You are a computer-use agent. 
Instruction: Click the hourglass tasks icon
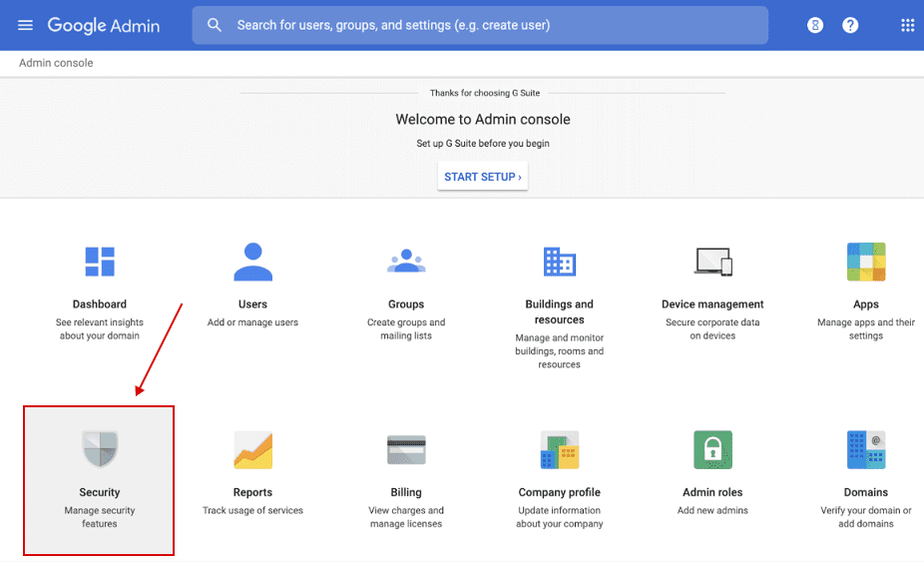tap(815, 25)
